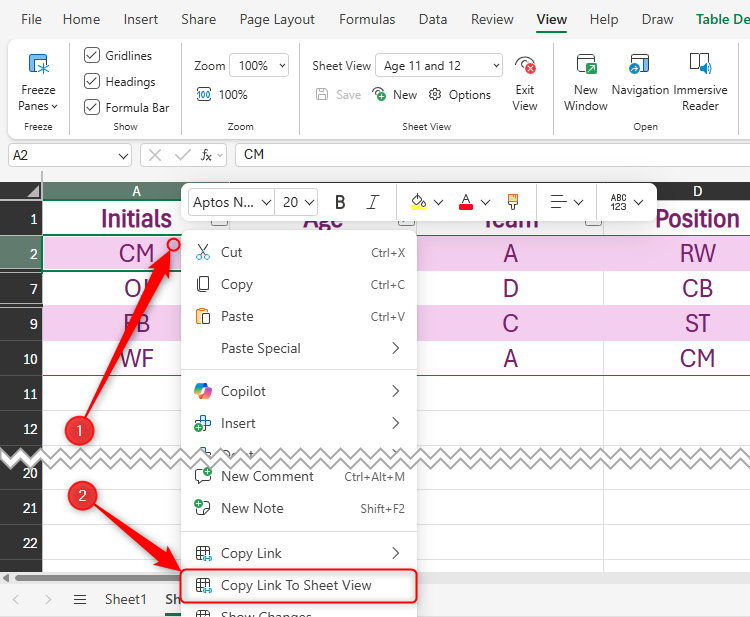Click the Paste clipboard icon
750x617 pixels.
(x=203, y=316)
